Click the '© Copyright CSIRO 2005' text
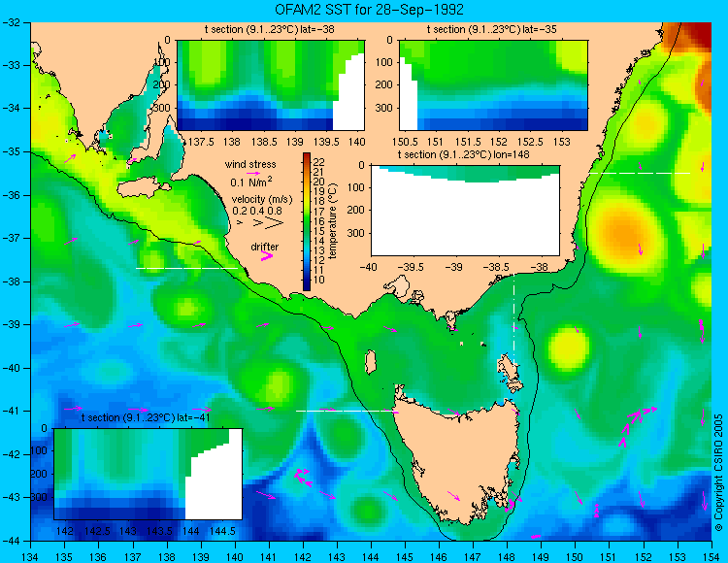Viewport: 728px width, 563px height. pos(718,473)
